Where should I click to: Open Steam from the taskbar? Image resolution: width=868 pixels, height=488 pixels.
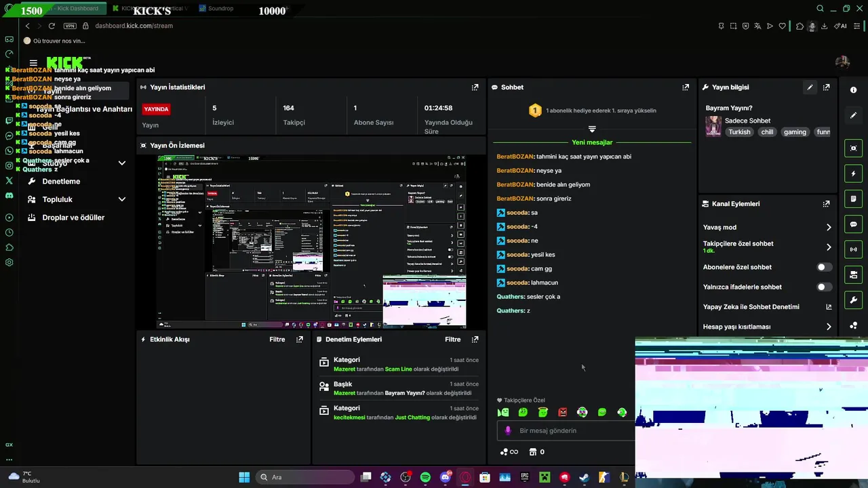pyautogui.click(x=584, y=477)
